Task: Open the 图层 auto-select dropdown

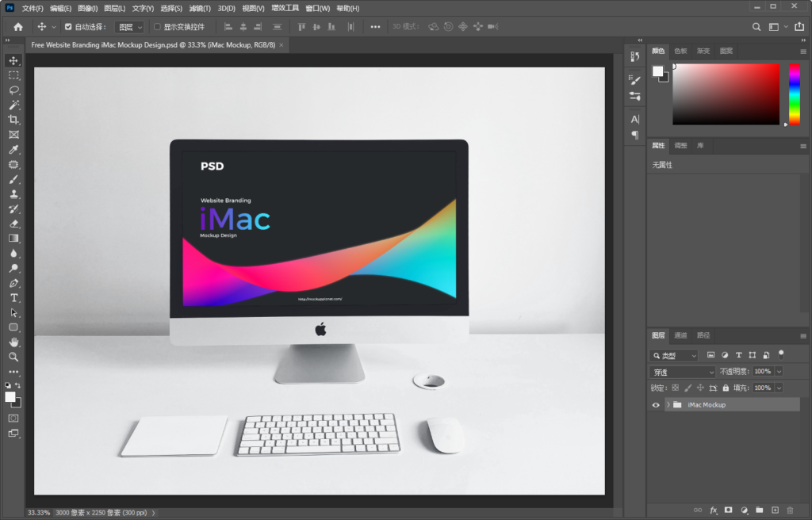Action: (x=129, y=27)
